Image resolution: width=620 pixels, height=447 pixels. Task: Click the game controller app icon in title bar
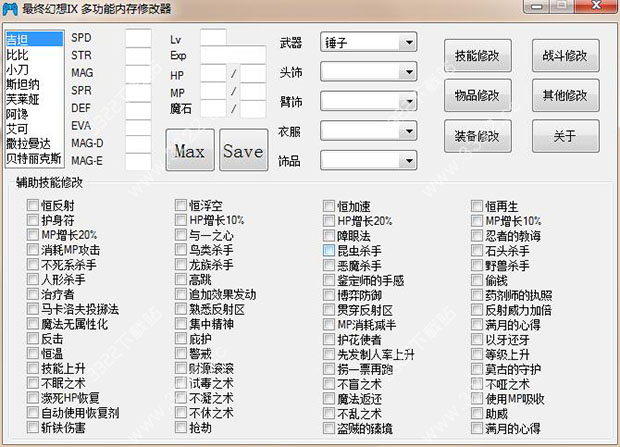(x=9, y=9)
